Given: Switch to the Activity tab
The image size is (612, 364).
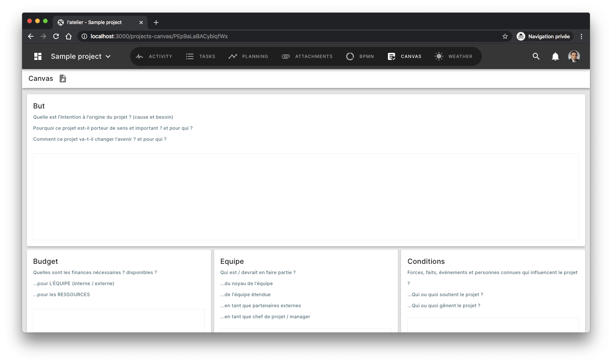Looking at the screenshot, I should click(154, 56).
